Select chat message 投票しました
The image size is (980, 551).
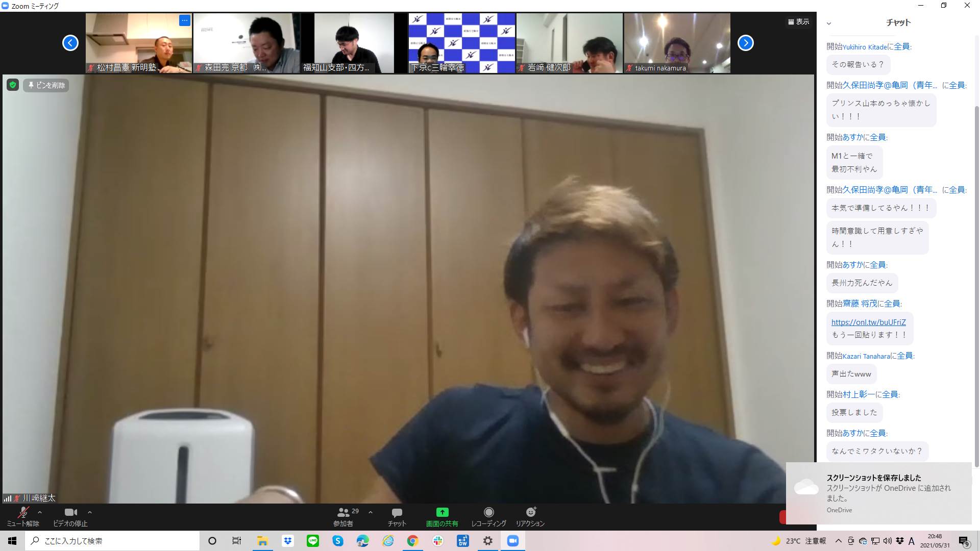click(x=854, y=412)
